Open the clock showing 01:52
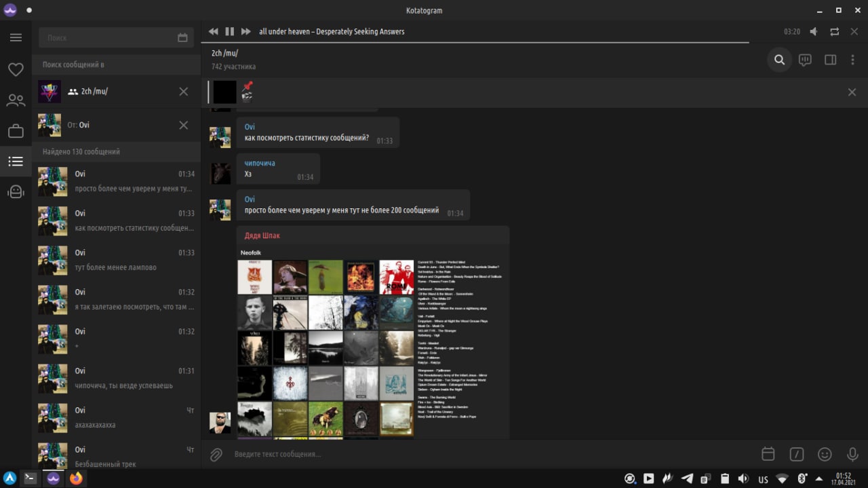 point(844,478)
